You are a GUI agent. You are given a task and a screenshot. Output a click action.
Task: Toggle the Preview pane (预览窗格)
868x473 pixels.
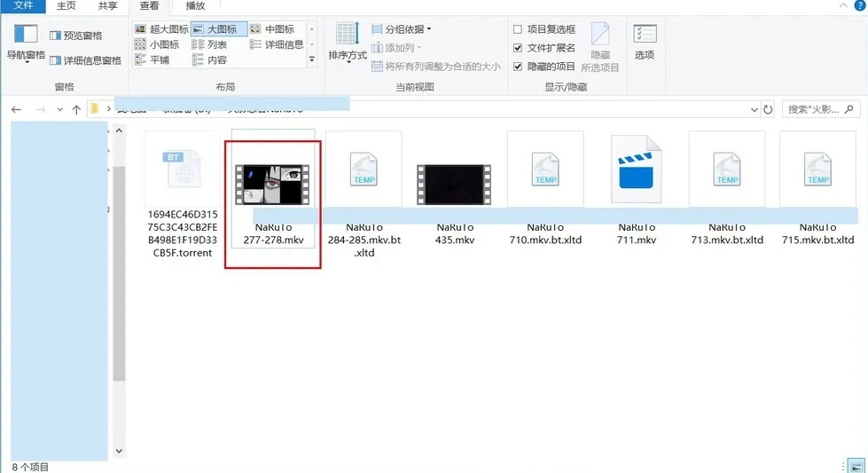76,35
